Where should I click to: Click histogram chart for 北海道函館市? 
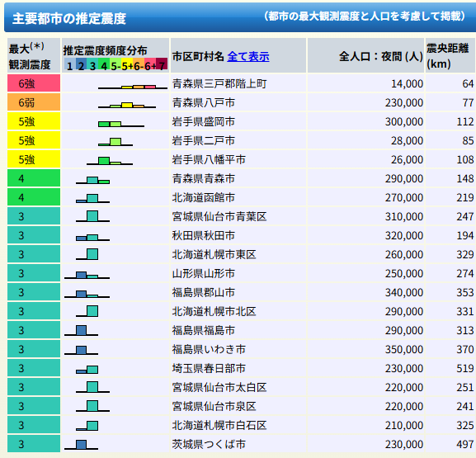tap(92, 198)
